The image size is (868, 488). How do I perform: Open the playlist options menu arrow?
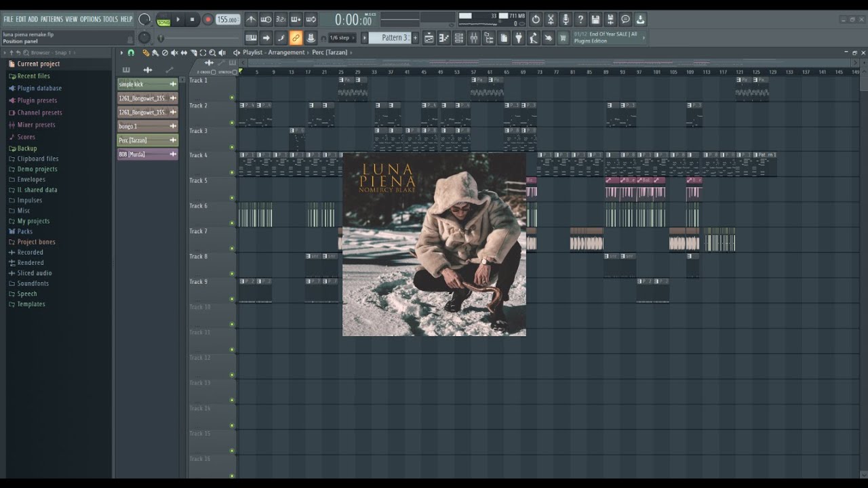(121, 53)
